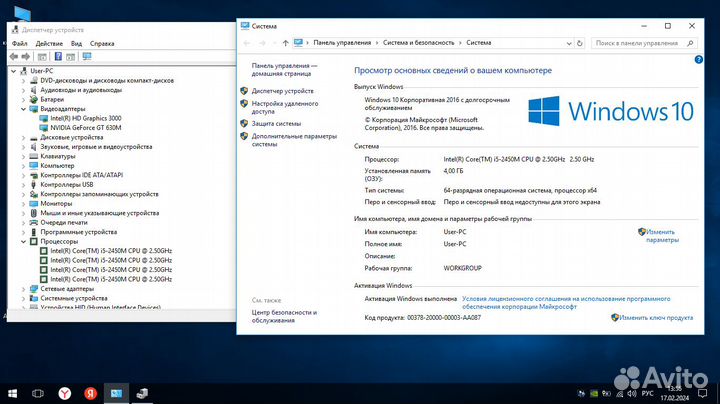Open Настройка удаленного доступа link
Image resolution: width=720 pixels, height=404 pixels.
285,107
